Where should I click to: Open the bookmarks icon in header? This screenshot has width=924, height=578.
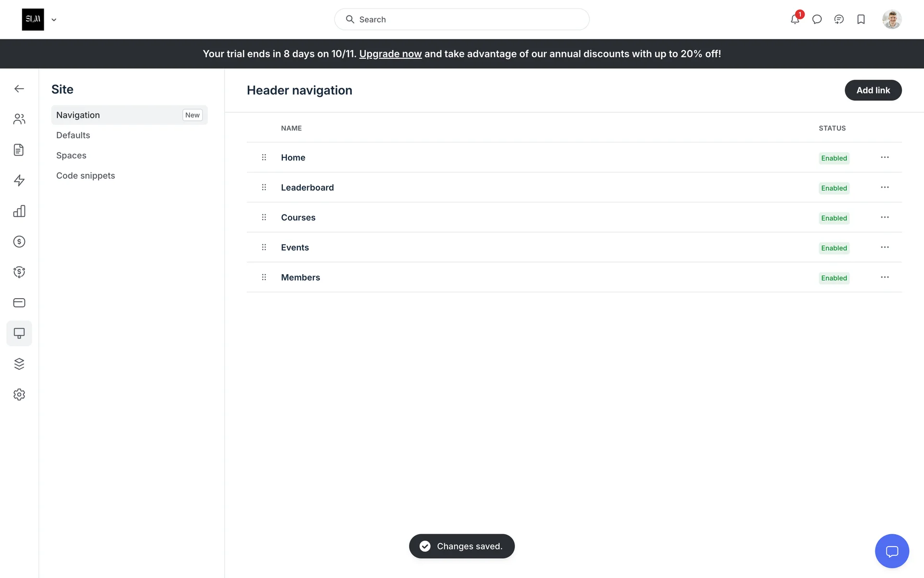click(x=861, y=19)
